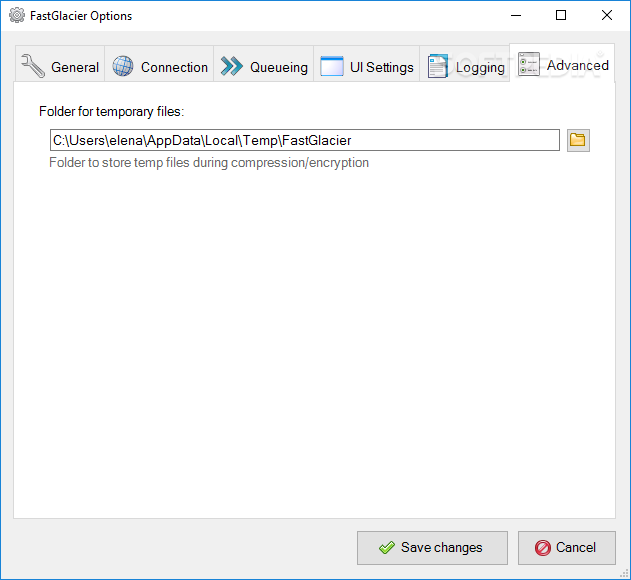Viewport: 631px width, 580px height.
Task: Minimize the FastGlacier Options window
Action: point(516,15)
